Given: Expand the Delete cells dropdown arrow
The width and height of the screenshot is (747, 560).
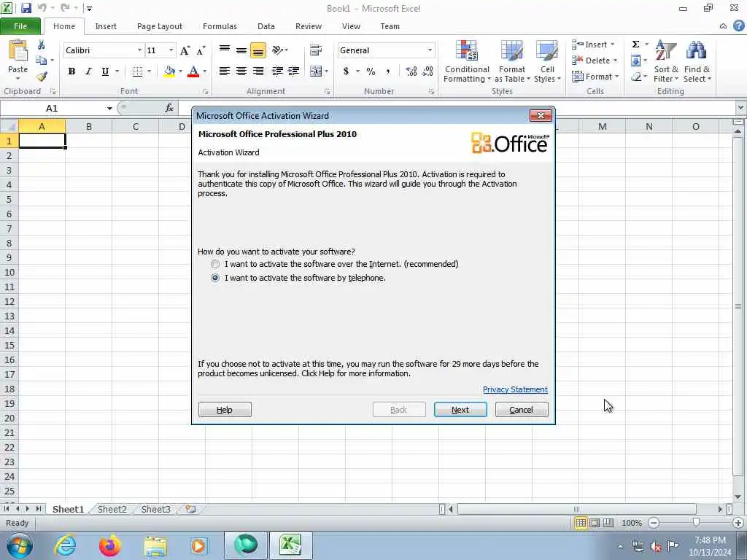Looking at the screenshot, I should 615,61.
